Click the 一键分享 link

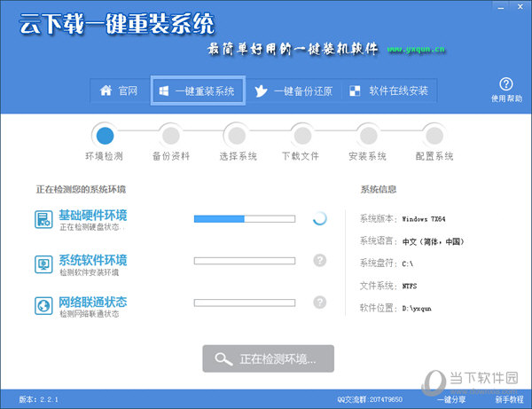[451, 399]
